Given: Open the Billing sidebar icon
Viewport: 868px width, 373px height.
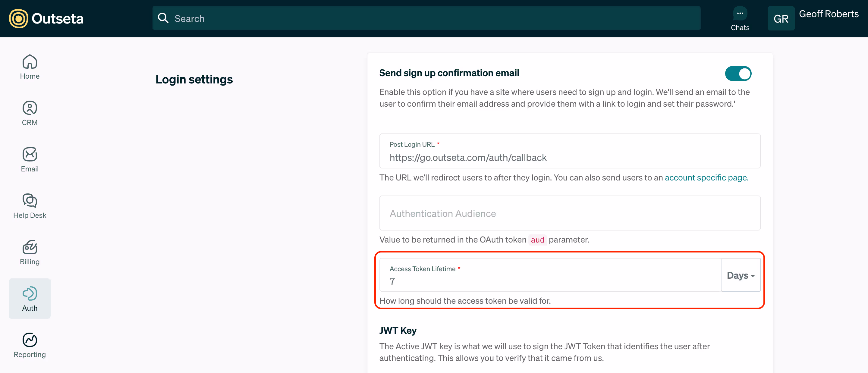Looking at the screenshot, I should [30, 247].
